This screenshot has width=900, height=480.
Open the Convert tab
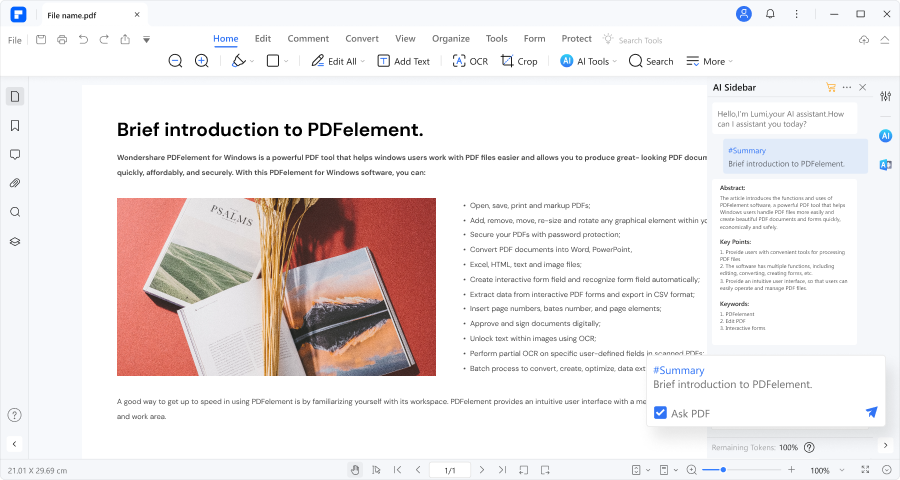pyautogui.click(x=362, y=38)
